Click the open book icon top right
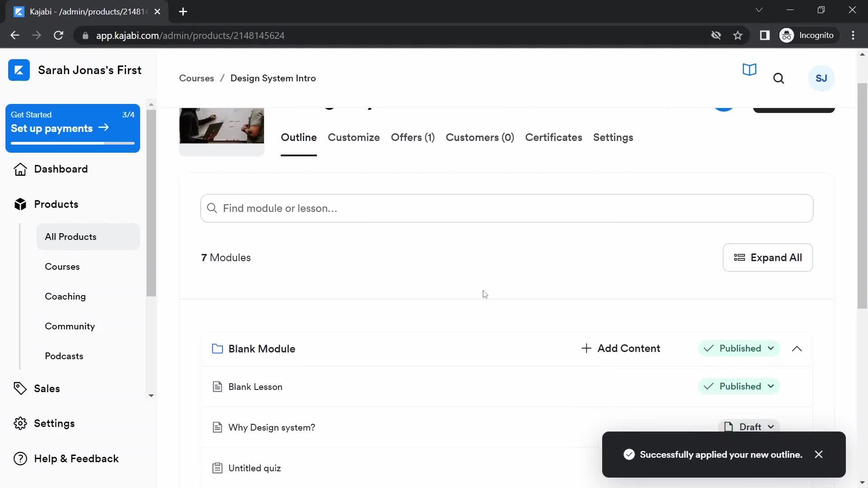The image size is (868, 488). 750,70
